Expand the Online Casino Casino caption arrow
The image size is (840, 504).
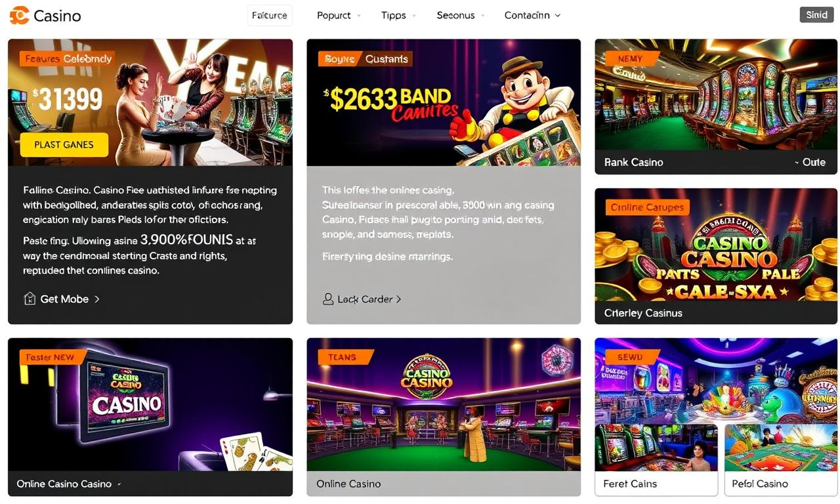[119, 484]
